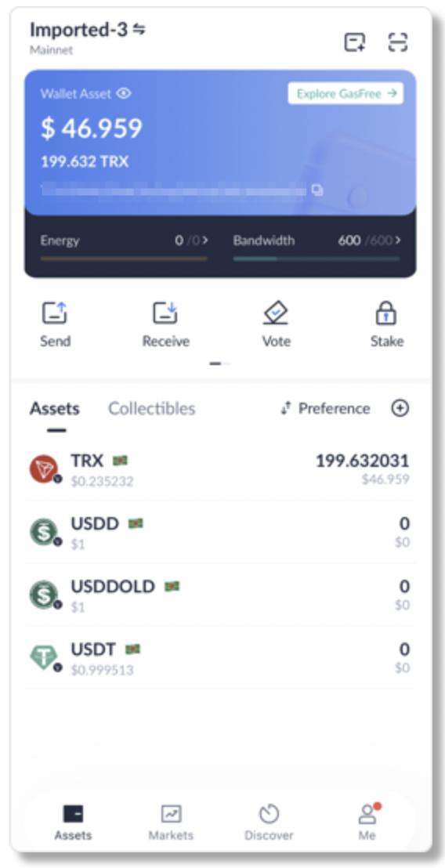Open the Markets tab

171,822
